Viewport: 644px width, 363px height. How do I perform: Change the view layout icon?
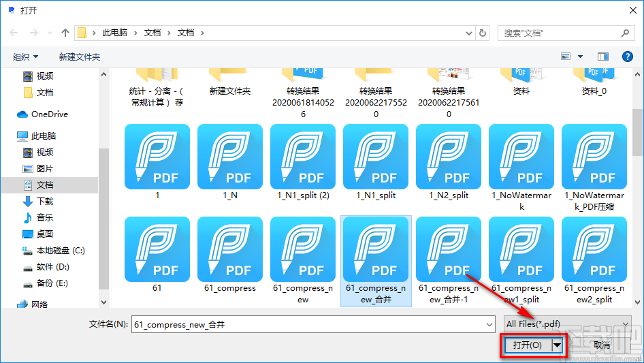tap(566, 57)
